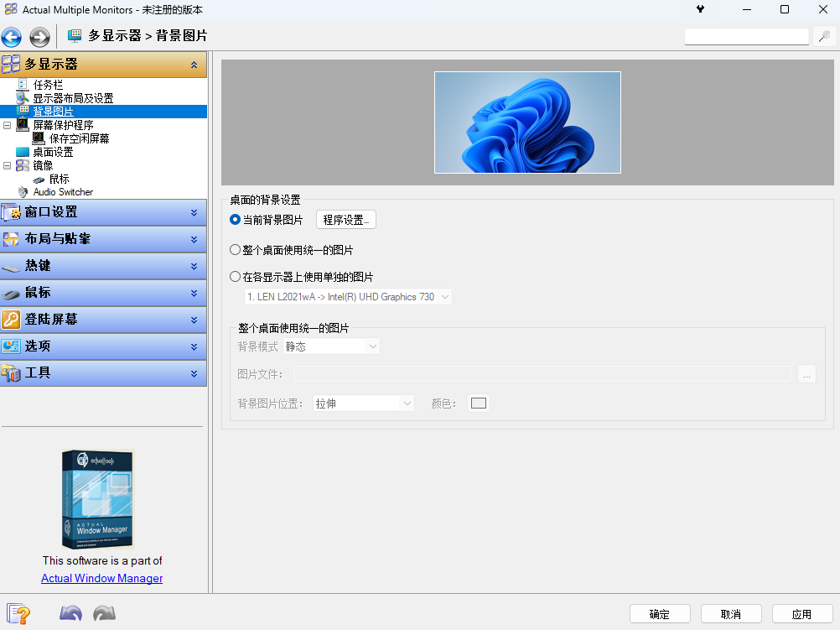
Task: Click the 热键 section keyboard icon
Action: coord(11,267)
